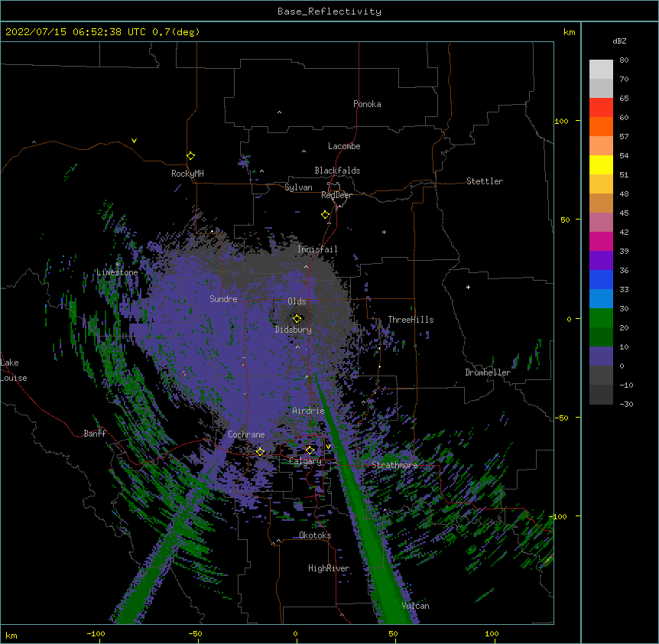Image resolution: width=659 pixels, height=644 pixels.
Task: Pick the purple legend swatch below 39 dBZ
Action: tap(601, 260)
